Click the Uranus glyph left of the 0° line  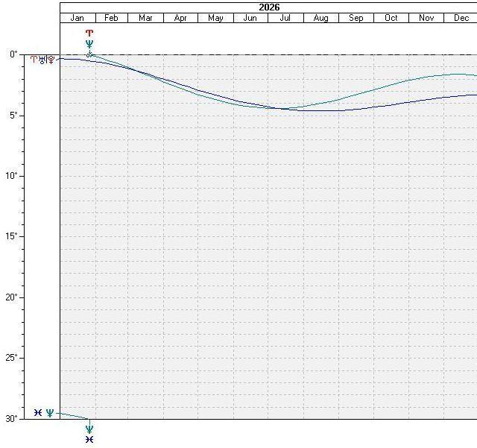tap(42, 59)
